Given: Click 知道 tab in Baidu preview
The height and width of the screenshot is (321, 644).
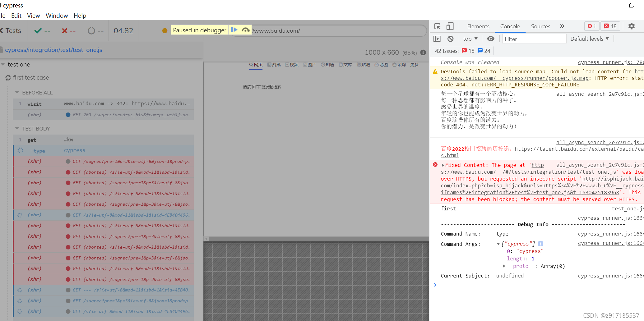Looking at the screenshot, I should pos(327,65).
